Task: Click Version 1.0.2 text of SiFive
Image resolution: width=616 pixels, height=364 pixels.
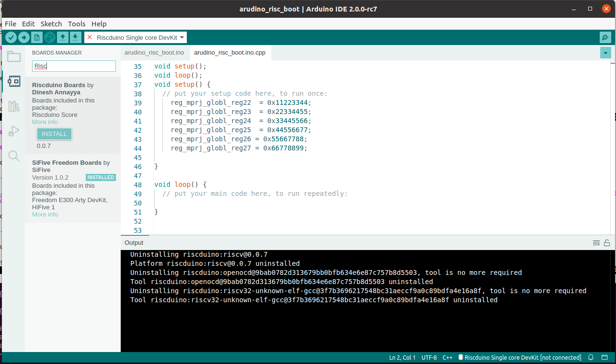Action: pos(50,178)
